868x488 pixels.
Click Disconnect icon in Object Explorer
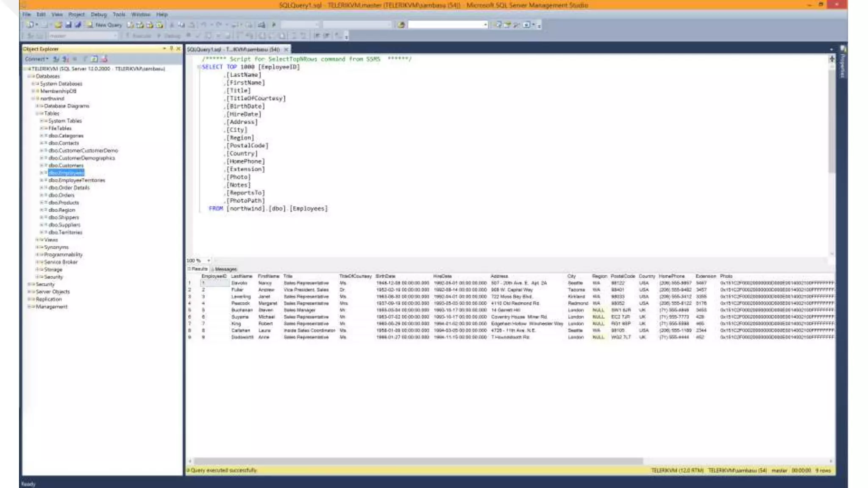(x=66, y=59)
